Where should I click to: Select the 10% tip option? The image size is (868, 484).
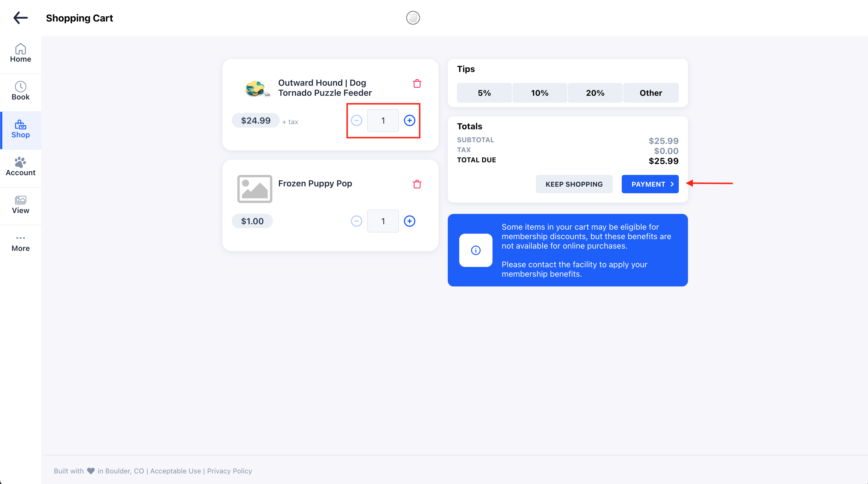(539, 93)
